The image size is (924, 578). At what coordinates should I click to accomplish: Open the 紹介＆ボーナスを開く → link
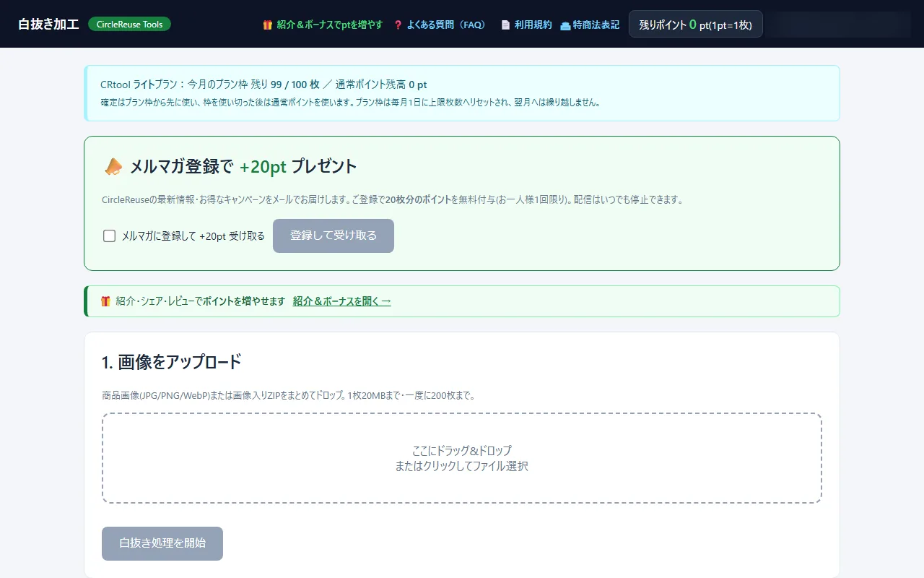342,301
